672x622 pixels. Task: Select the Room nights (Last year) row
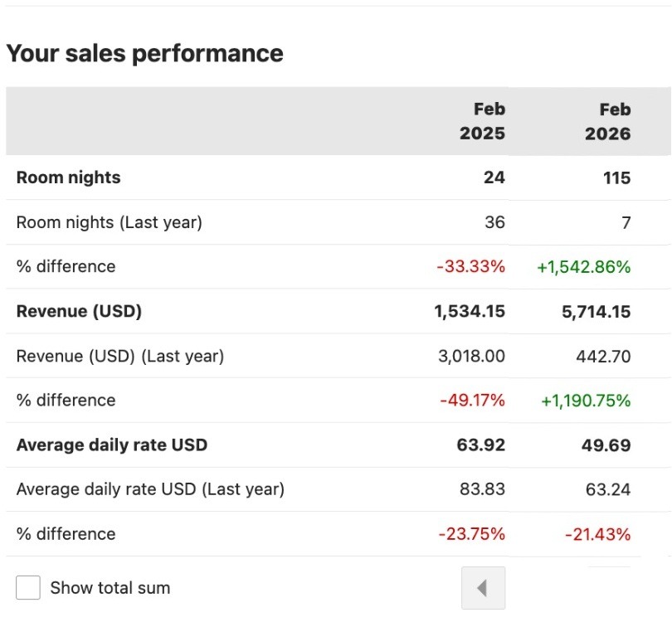108,222
